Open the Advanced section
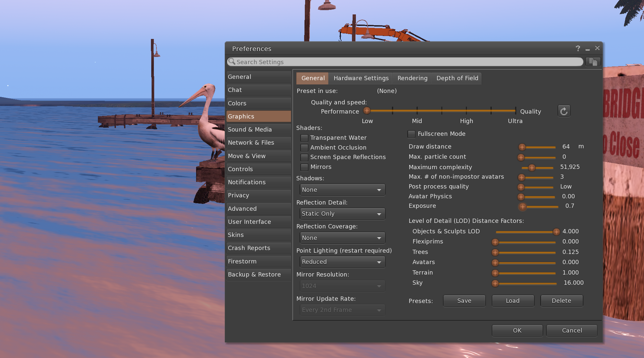 click(258, 209)
